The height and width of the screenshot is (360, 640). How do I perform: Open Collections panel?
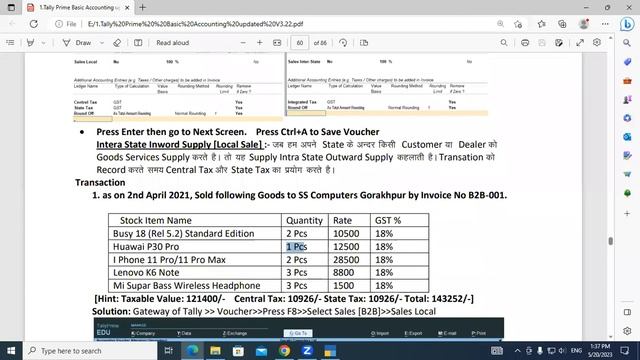pyautogui.click(x=562, y=24)
